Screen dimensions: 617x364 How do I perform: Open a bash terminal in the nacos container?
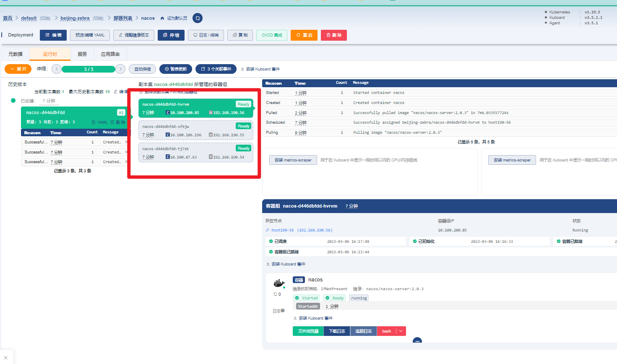(x=386, y=331)
